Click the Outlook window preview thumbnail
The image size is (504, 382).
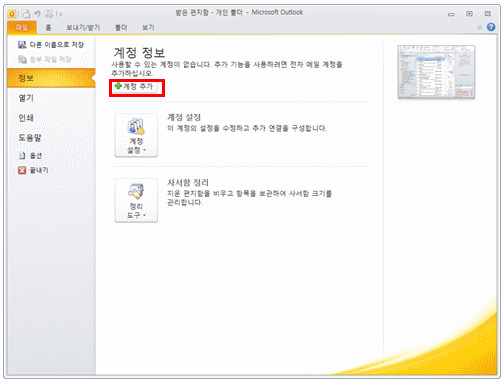click(x=436, y=72)
